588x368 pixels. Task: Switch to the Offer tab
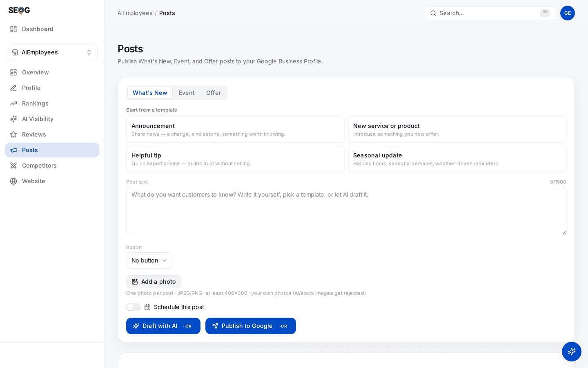pos(214,93)
